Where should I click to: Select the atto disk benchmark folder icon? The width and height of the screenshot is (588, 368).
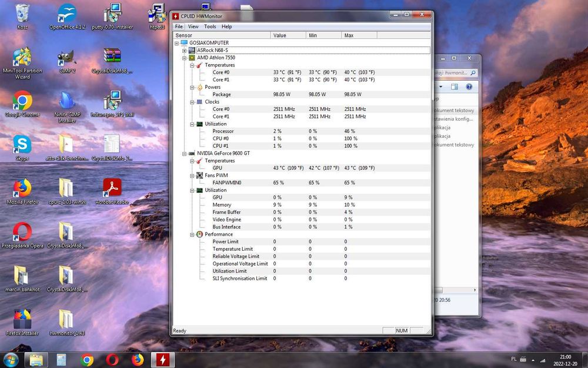[67, 148]
